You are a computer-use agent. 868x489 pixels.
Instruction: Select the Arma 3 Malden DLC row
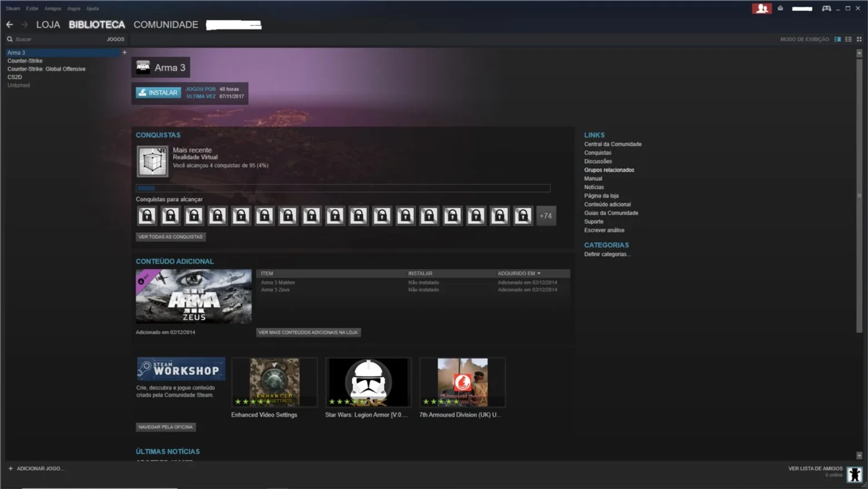pyautogui.click(x=413, y=282)
